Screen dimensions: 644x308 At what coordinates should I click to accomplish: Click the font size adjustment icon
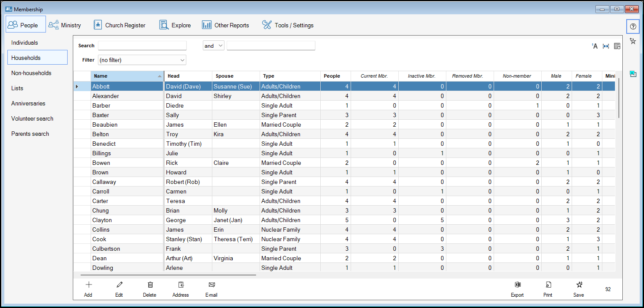595,46
